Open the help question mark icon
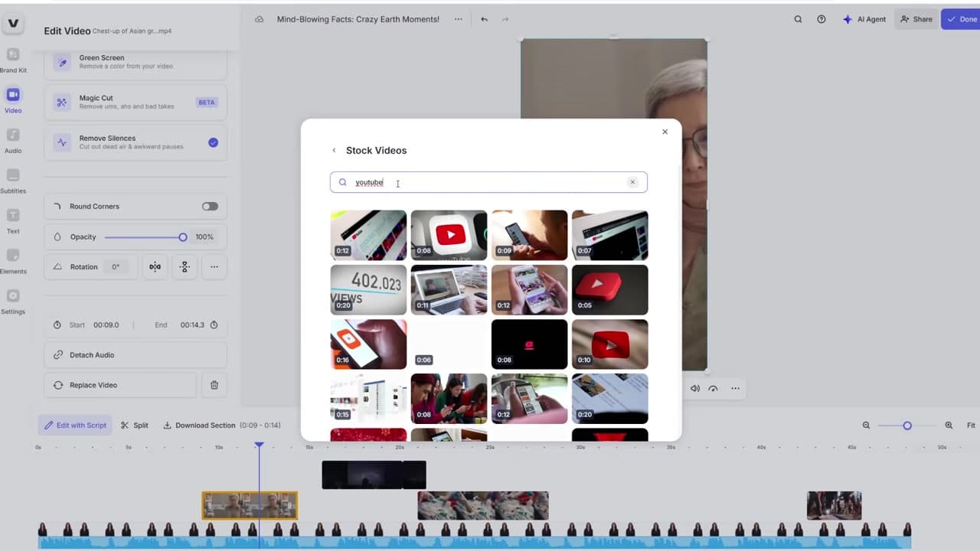The width and height of the screenshot is (980, 551). (822, 19)
